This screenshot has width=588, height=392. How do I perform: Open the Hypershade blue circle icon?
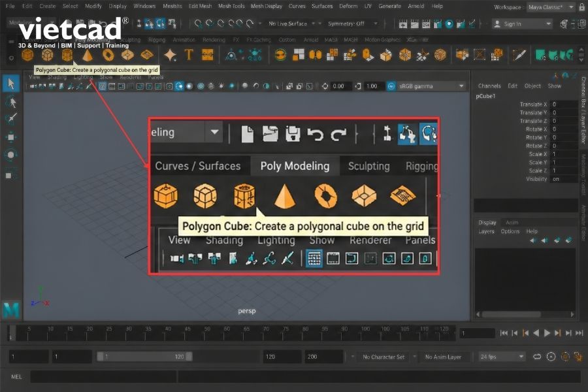click(449, 24)
